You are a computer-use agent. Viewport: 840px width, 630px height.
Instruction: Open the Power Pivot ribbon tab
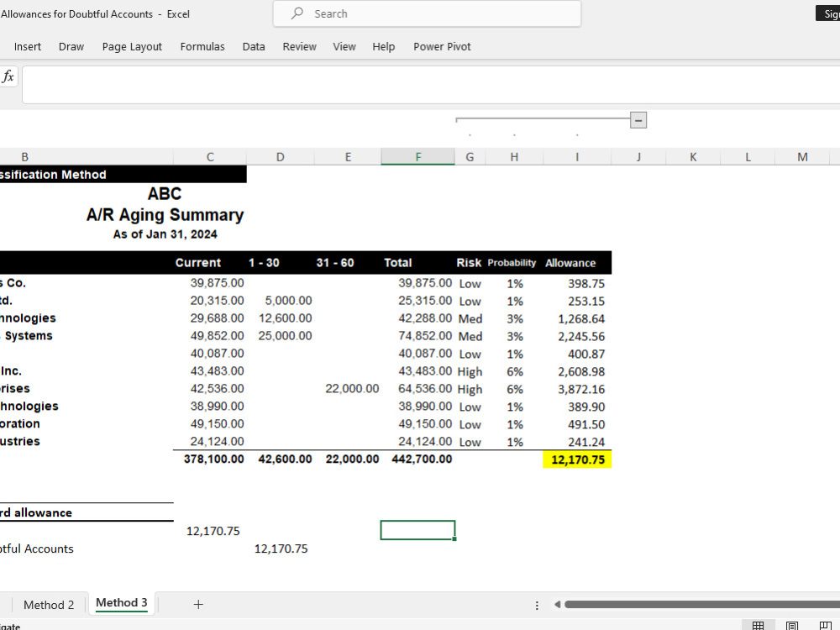tap(442, 46)
